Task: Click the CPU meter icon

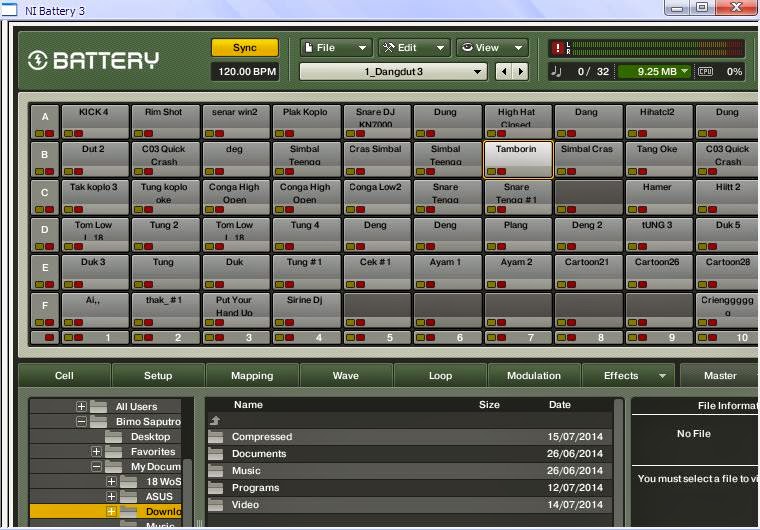Action: (705, 72)
